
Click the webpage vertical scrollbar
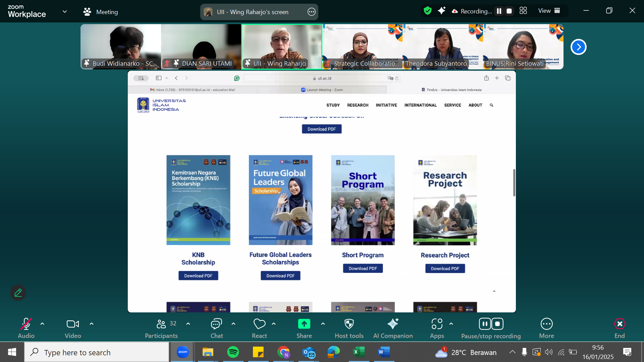tap(514, 183)
